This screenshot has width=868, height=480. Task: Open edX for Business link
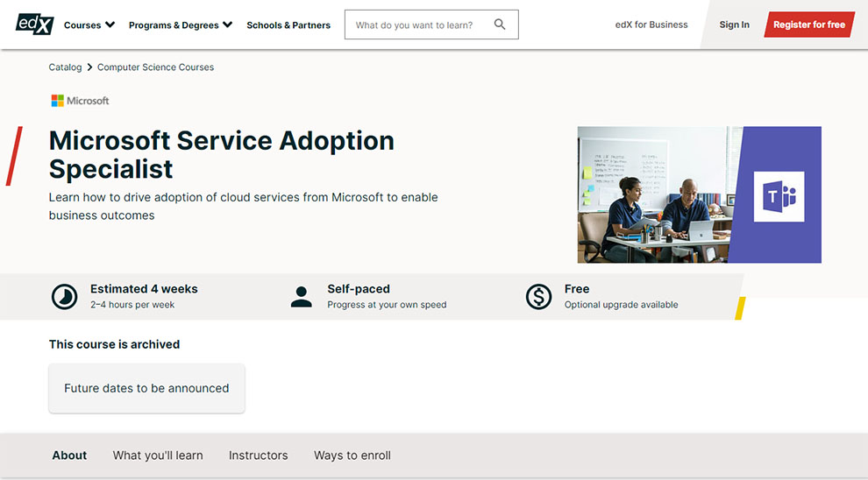coord(651,25)
